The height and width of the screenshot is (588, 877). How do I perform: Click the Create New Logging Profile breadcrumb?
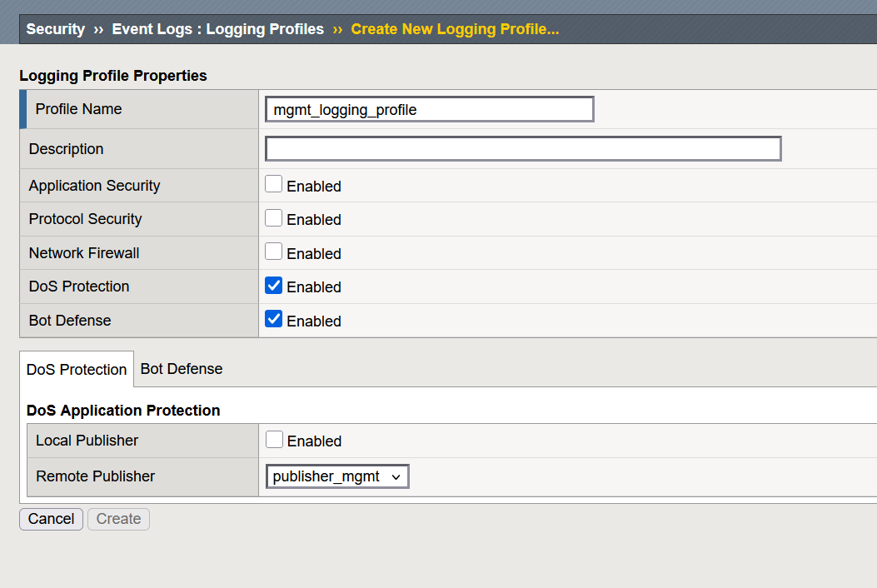pos(454,29)
